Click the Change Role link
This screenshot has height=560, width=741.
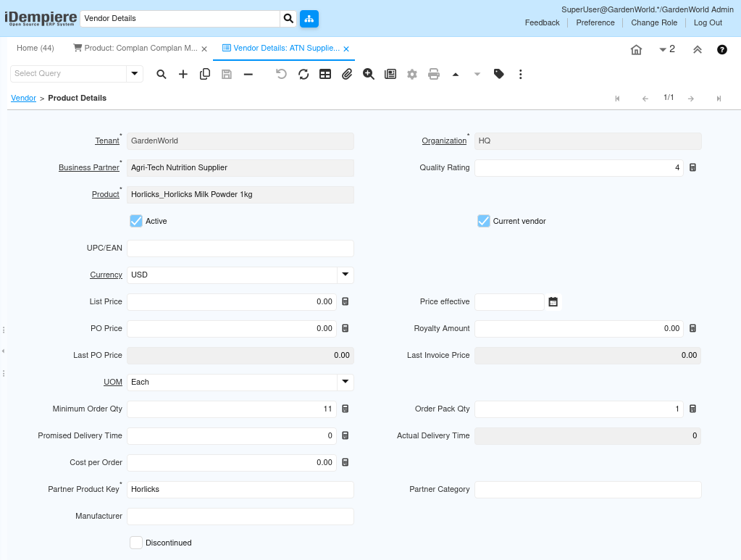[x=654, y=22]
